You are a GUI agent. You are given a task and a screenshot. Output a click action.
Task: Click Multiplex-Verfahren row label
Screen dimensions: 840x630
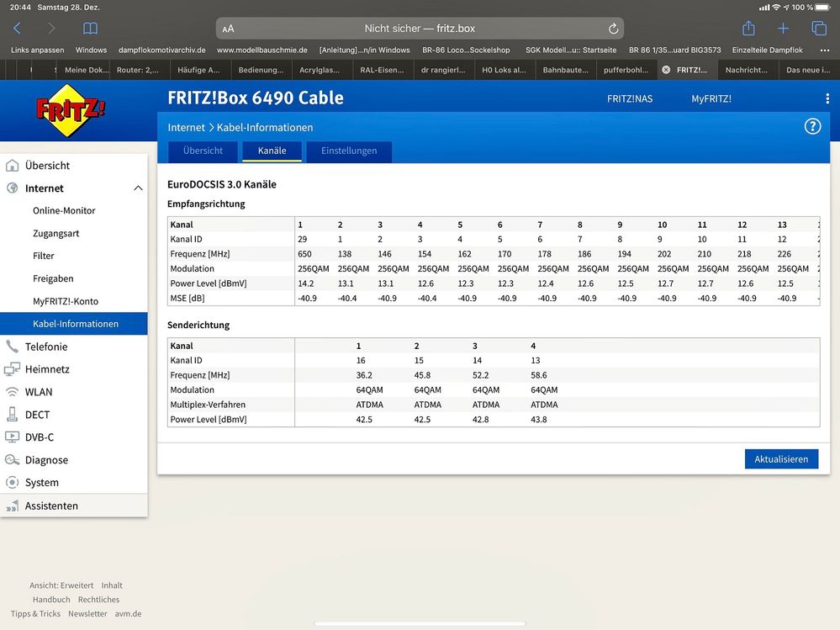pyautogui.click(x=208, y=405)
